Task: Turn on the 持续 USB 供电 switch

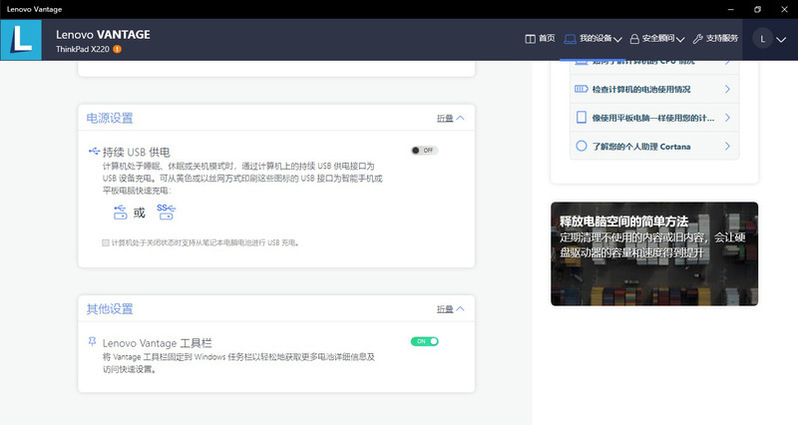Action: 424,150
